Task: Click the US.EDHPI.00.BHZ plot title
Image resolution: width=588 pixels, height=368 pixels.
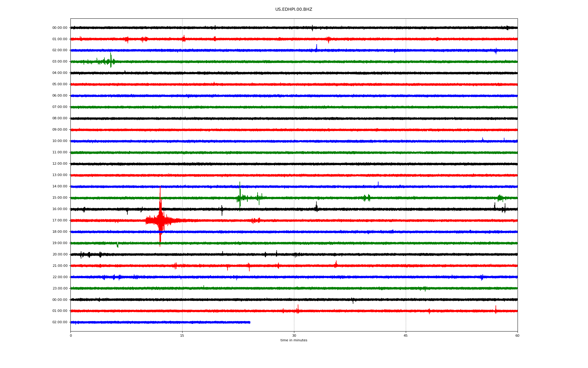Action: pos(293,10)
